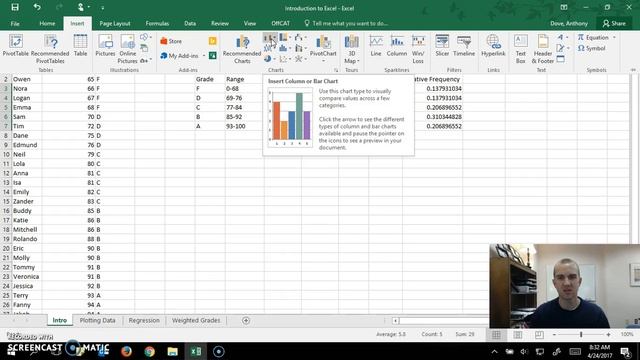
Task: Insert a Text Box
Action: point(521,49)
